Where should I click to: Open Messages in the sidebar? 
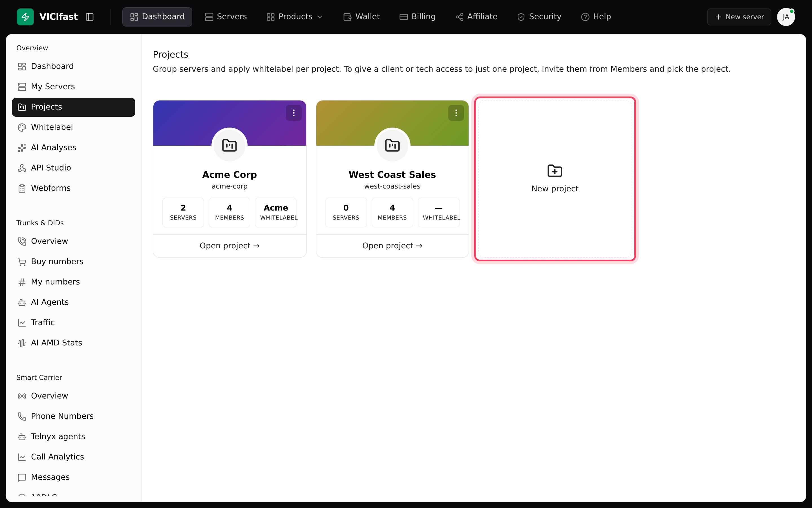74,477
